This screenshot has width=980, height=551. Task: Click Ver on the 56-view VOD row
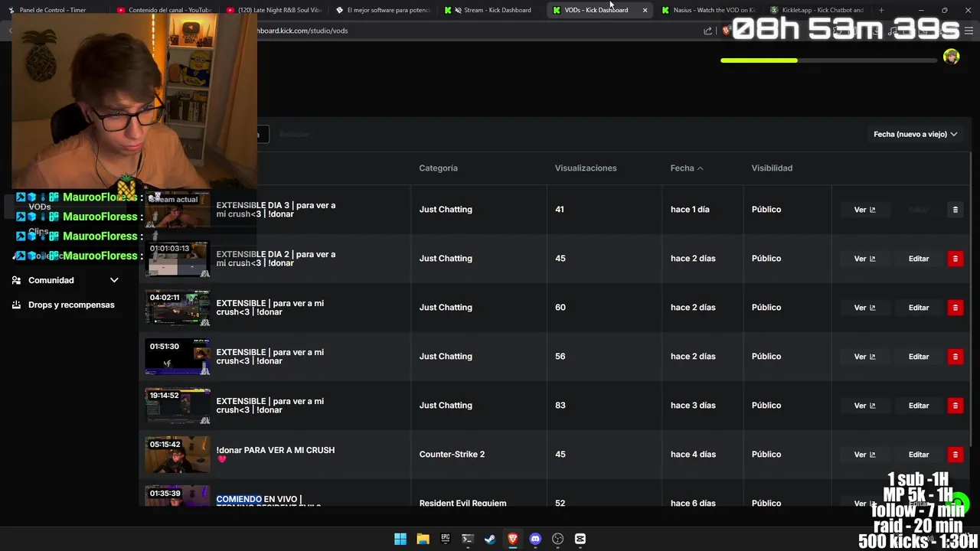(864, 357)
